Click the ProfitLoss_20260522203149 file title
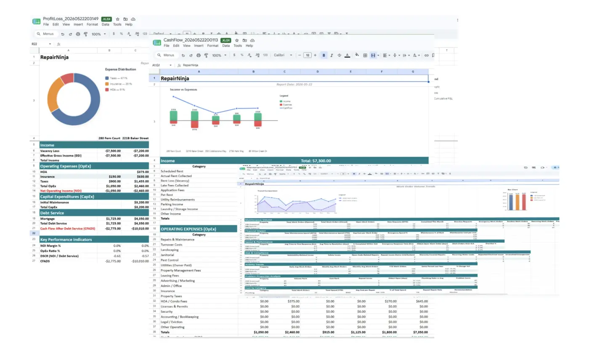589x364 pixels. click(71, 19)
